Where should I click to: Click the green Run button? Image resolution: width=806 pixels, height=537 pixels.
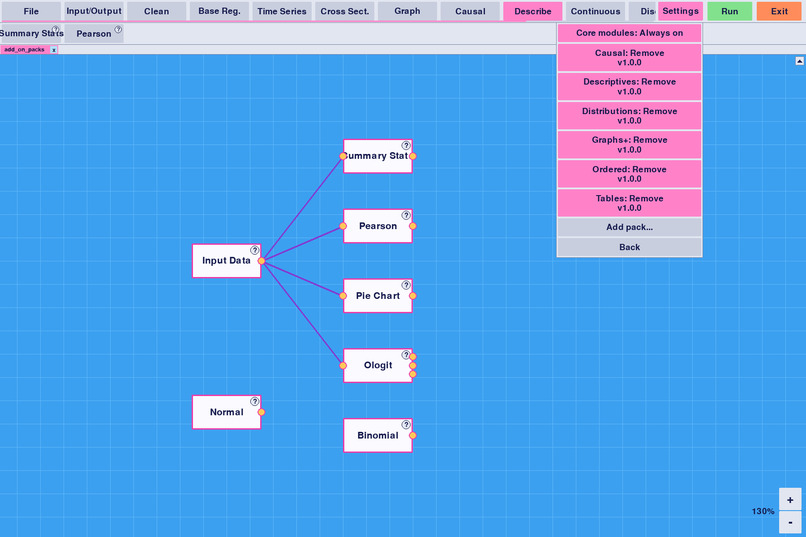pos(729,11)
